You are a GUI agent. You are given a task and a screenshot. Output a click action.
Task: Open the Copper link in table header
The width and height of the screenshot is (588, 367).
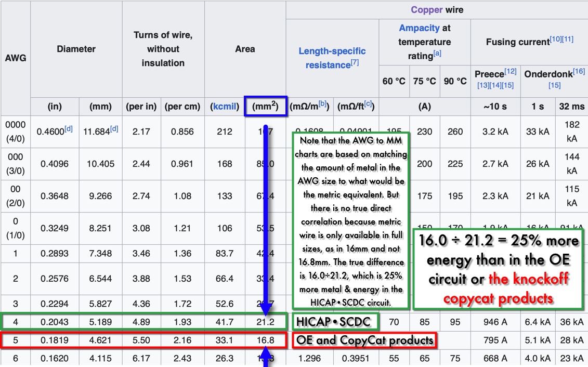[x=423, y=10]
